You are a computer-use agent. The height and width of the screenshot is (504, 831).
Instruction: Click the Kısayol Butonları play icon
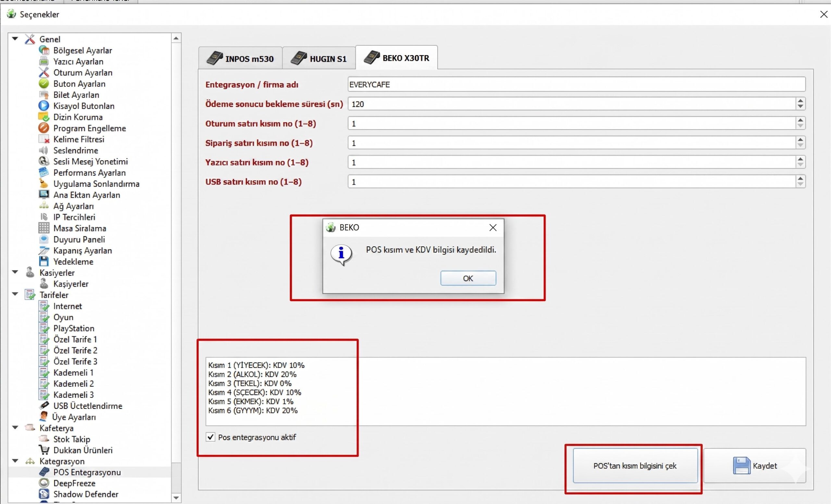[43, 106]
